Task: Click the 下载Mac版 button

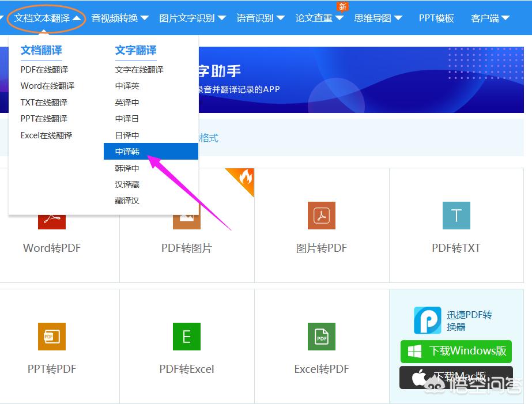Action: pos(456,377)
